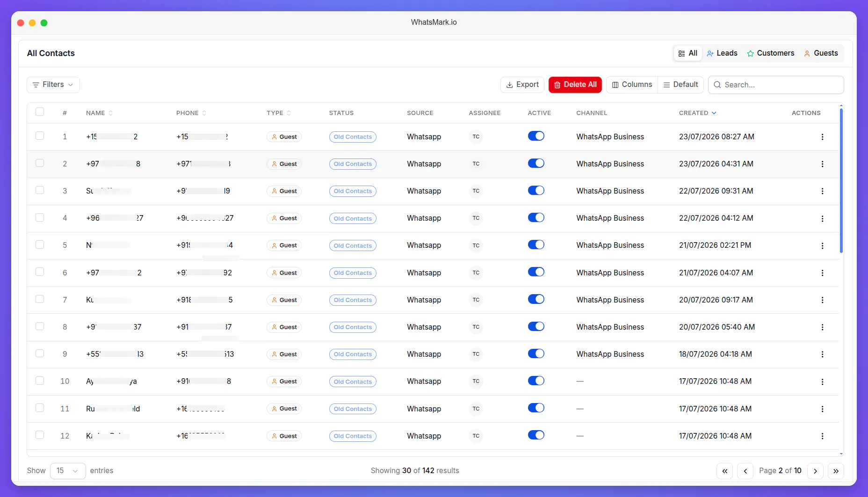Select row 12 checkbox
The image size is (868, 497).
(x=40, y=435)
